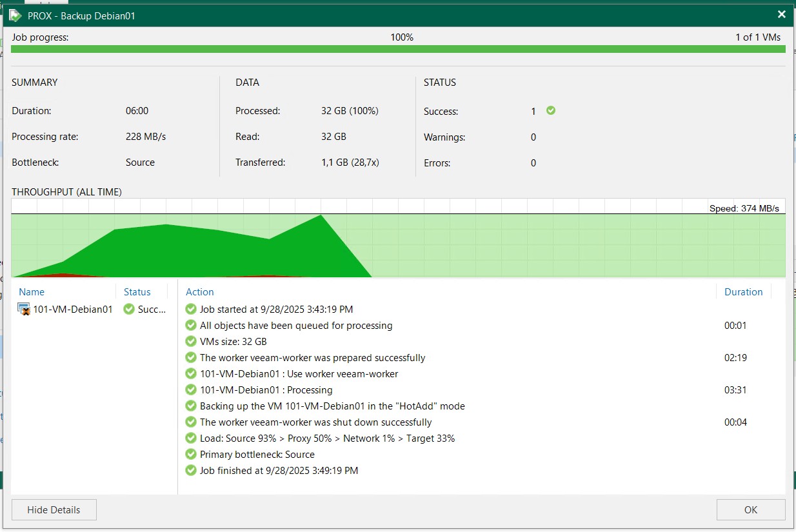This screenshot has height=532, width=796.
Task: Select the 'Load: Source 93%' log entry
Action: tap(327, 438)
